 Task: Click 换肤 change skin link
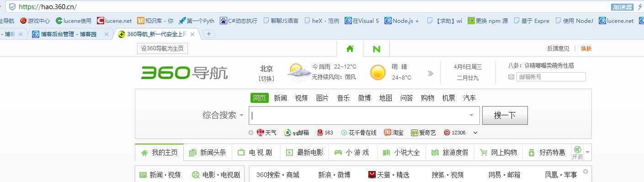pyautogui.click(x=586, y=48)
